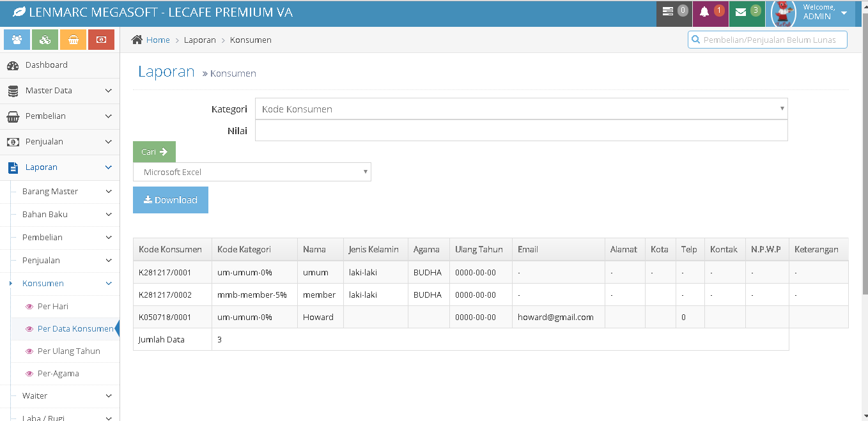
Task: Open the envelope messages icon
Action: tap(747, 12)
